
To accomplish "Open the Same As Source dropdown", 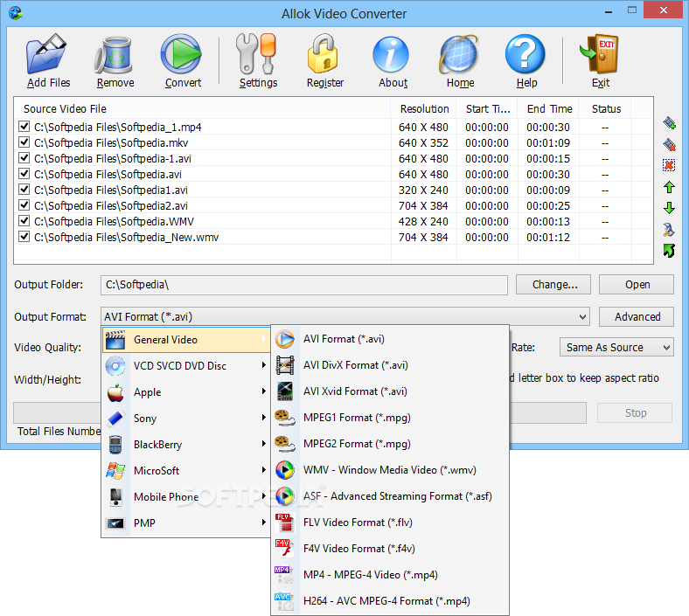I will [616, 347].
